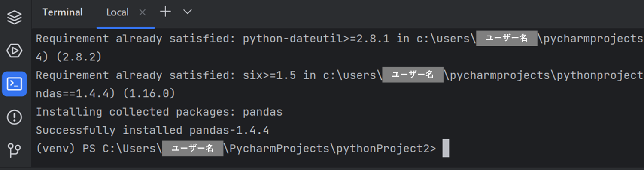
Task: Click the masked username on the python-dateutil line
Action: pos(507,38)
